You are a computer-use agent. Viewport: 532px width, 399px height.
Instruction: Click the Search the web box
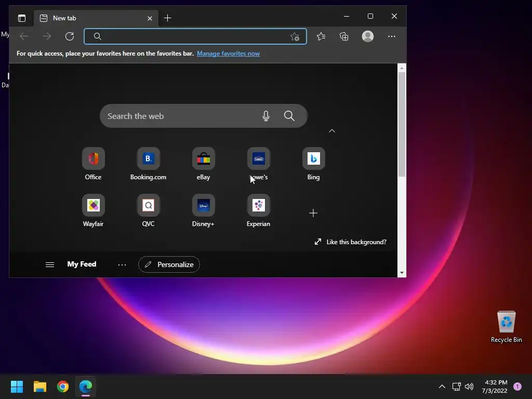coord(204,116)
